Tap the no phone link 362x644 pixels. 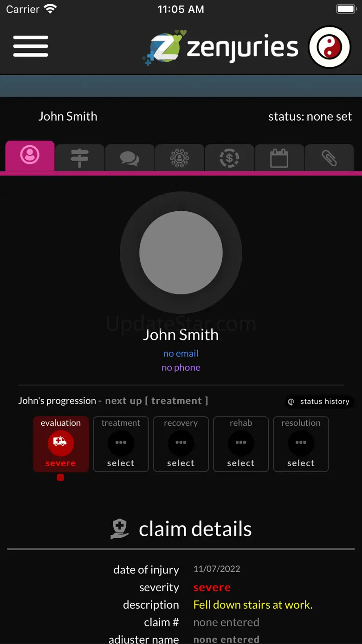click(x=181, y=367)
